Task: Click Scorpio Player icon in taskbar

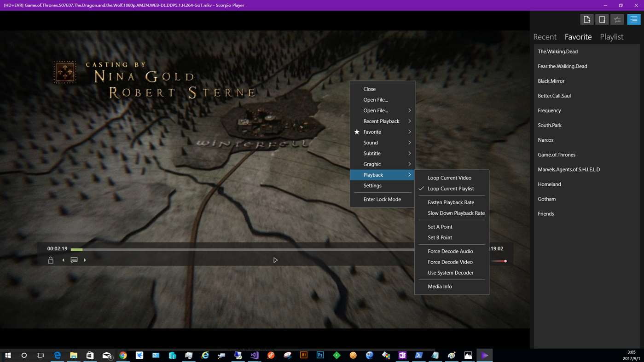Action: (x=485, y=355)
